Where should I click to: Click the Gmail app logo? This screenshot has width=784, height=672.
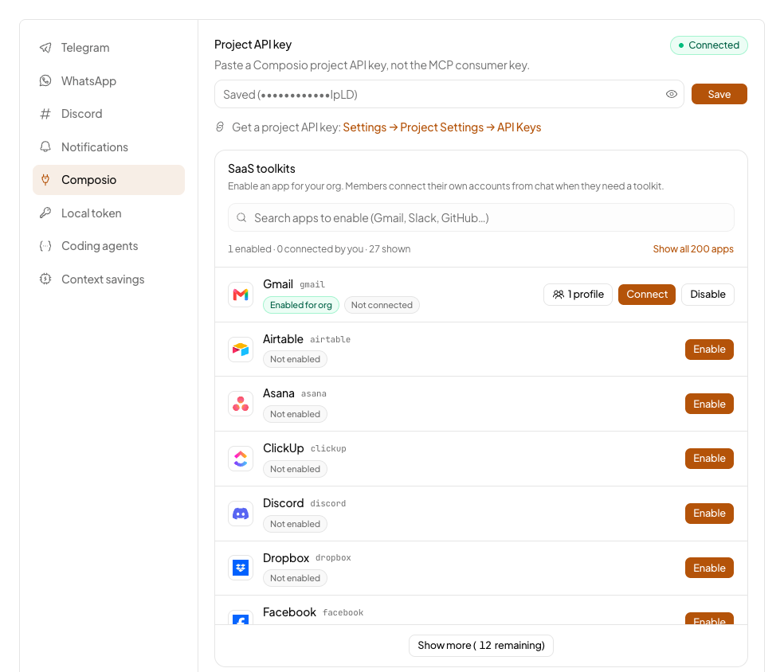point(241,295)
